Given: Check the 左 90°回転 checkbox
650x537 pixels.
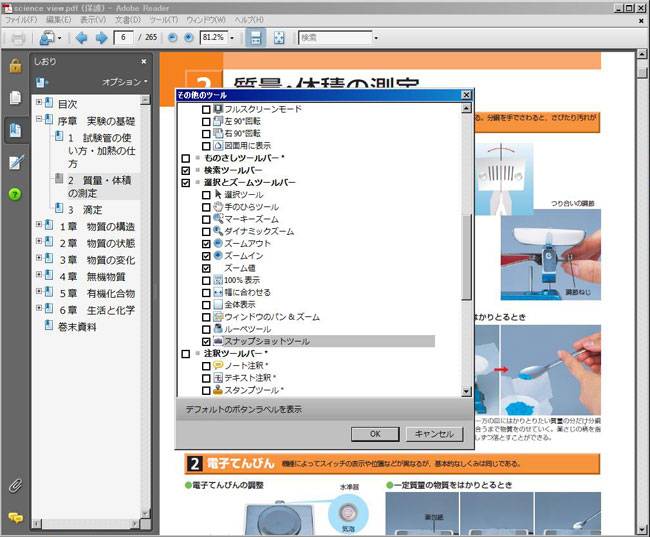Looking at the screenshot, I should 206,122.
